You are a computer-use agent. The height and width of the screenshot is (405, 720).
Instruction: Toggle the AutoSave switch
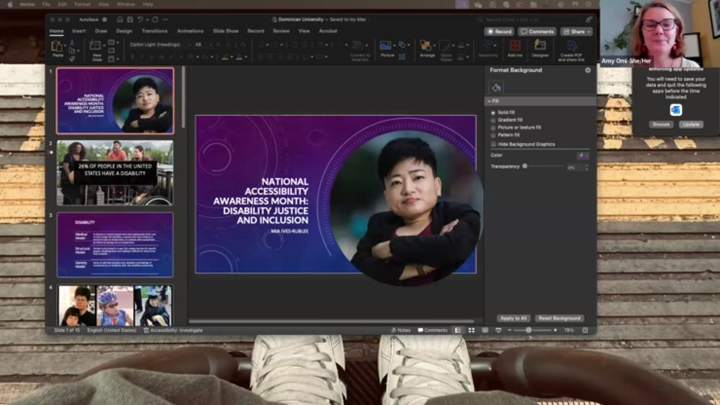tap(105, 20)
